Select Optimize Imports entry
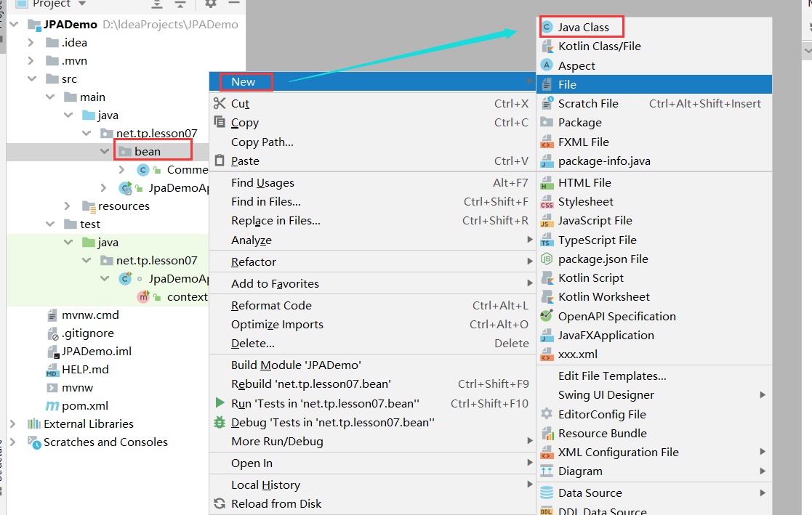The width and height of the screenshot is (812, 515). pyautogui.click(x=371, y=325)
